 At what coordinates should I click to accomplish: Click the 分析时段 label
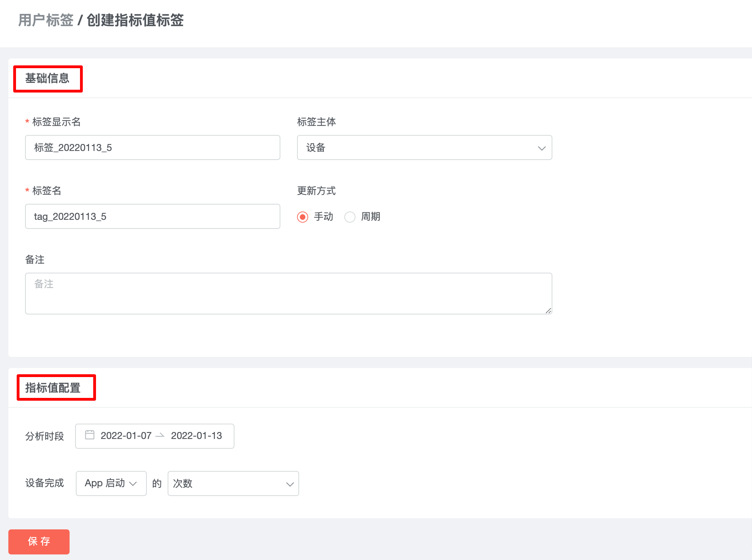[45, 436]
